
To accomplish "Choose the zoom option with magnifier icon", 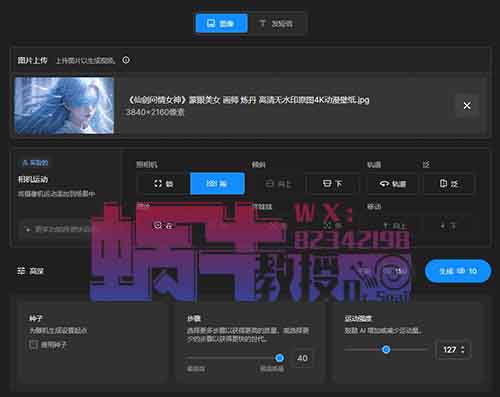I will 162,225.
